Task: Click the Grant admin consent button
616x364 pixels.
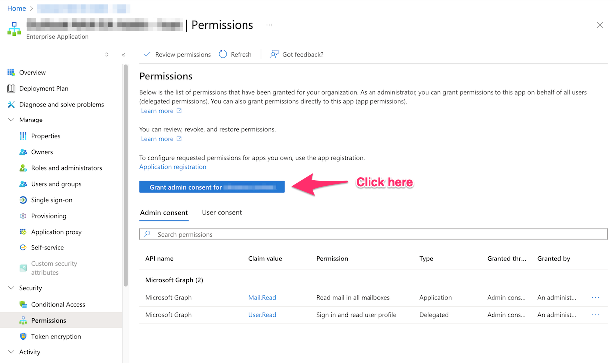Action: (x=212, y=187)
